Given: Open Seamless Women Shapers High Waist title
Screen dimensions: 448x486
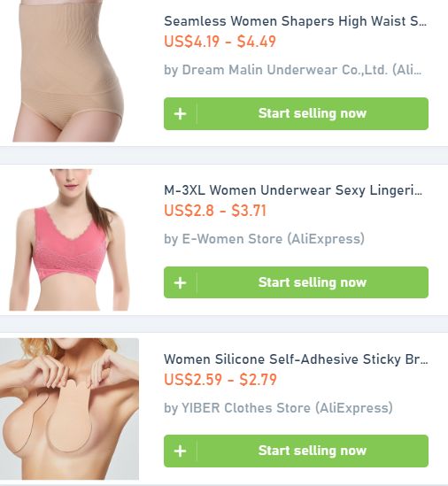Looking at the screenshot, I should point(295,21).
